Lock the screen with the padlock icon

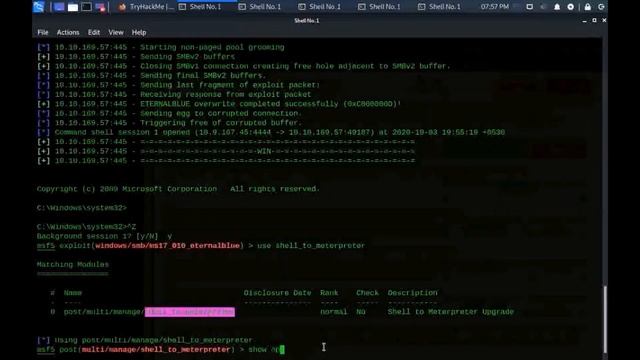pos(587,7)
